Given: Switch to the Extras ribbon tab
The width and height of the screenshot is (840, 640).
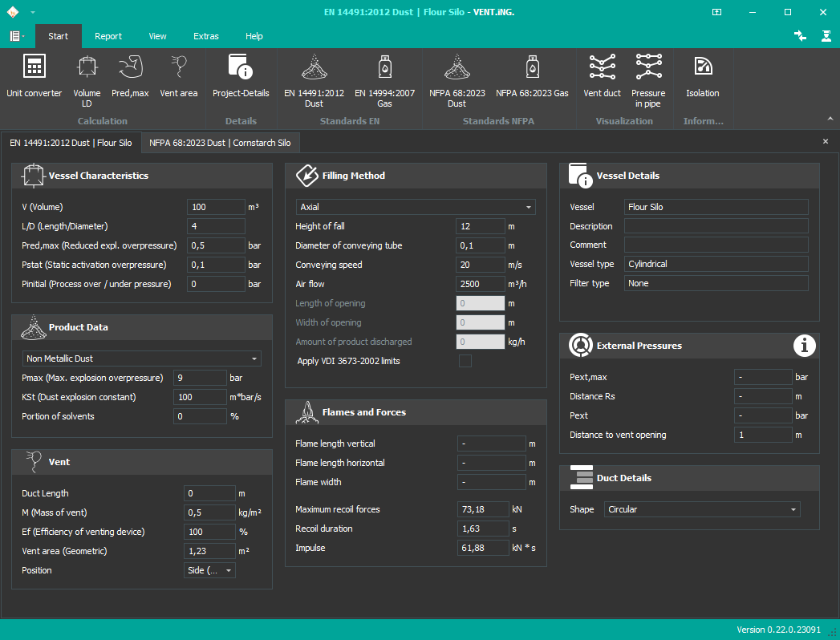Looking at the screenshot, I should [205, 36].
